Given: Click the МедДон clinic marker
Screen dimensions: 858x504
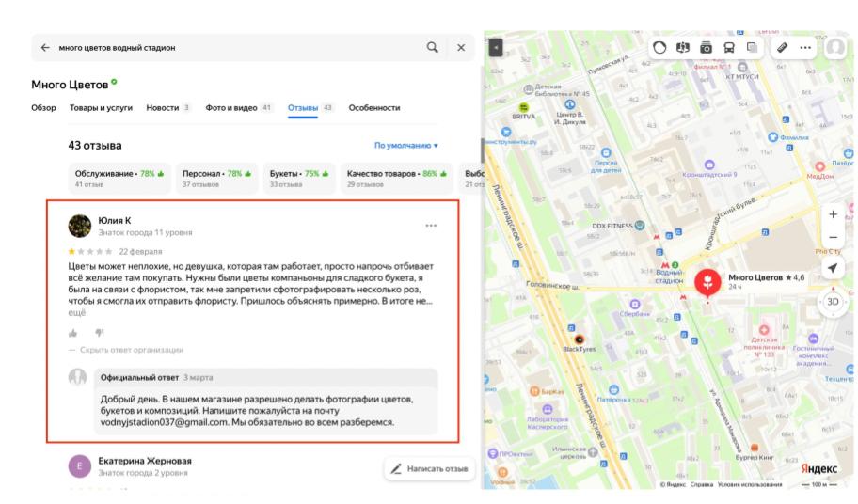Looking at the screenshot, I should click(819, 166).
